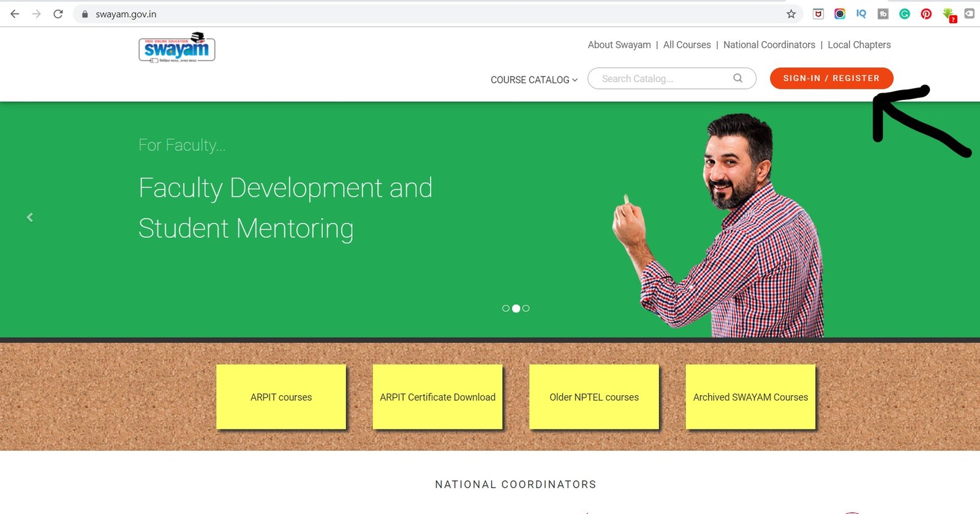This screenshot has height=514, width=980.
Task: Bookmark this page with the star icon
Action: 791,13
